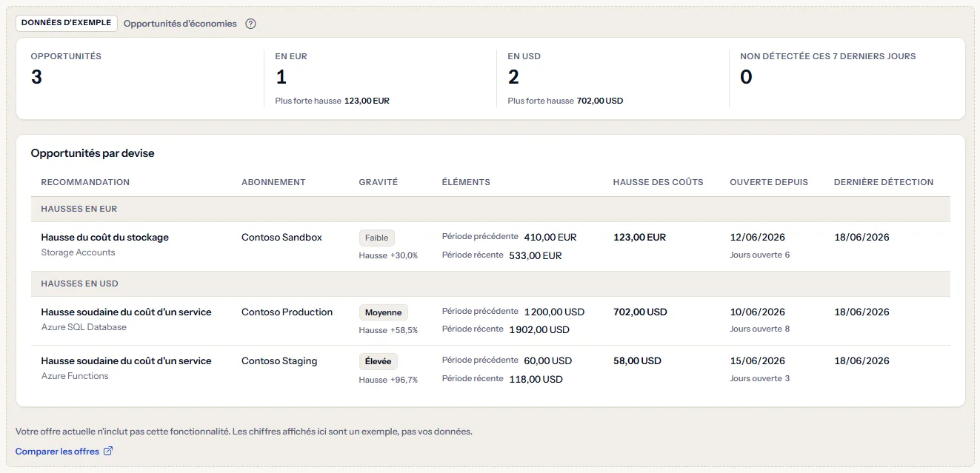Select the 15/06/2026 opened date
The width and height of the screenshot is (980, 473).
click(x=758, y=361)
